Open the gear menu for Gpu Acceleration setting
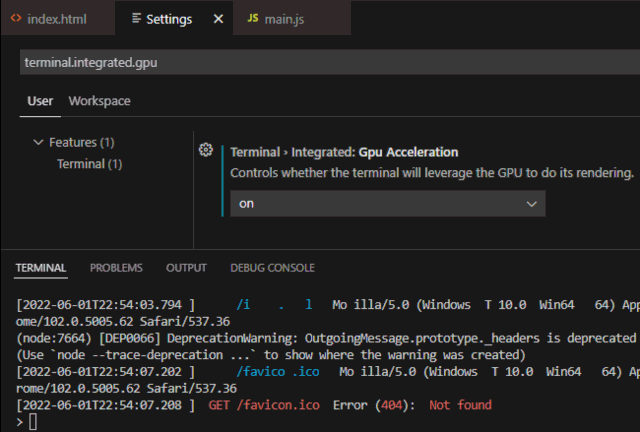640x432 pixels. [206, 150]
